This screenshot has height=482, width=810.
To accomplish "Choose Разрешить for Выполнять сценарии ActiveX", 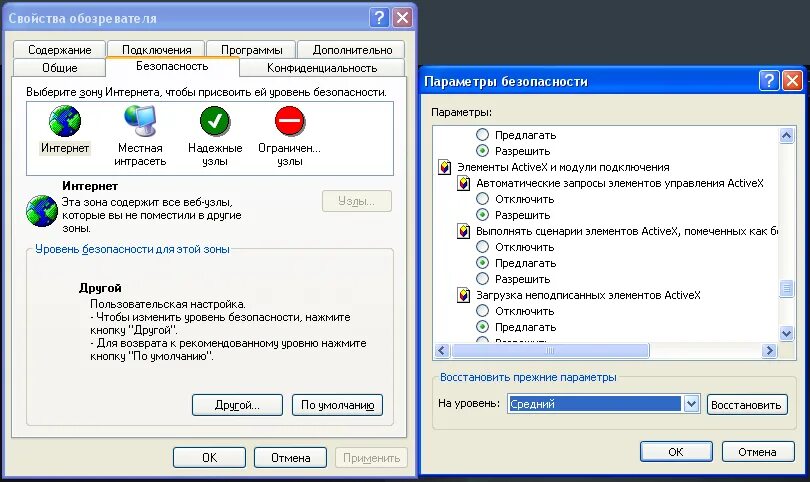I will click(x=482, y=279).
